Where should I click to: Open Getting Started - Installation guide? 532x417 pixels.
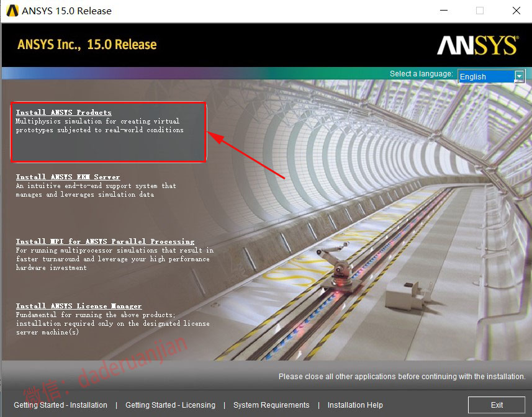coord(60,405)
